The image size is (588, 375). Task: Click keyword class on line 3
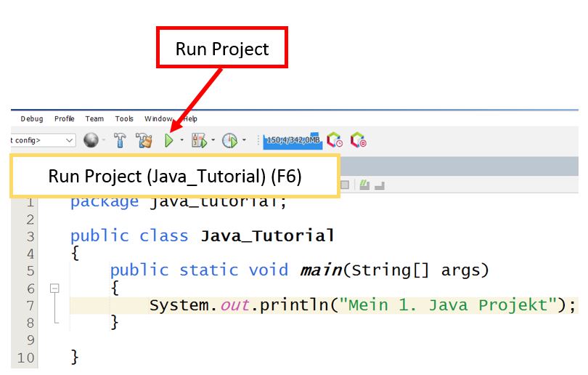pyautogui.click(x=164, y=236)
